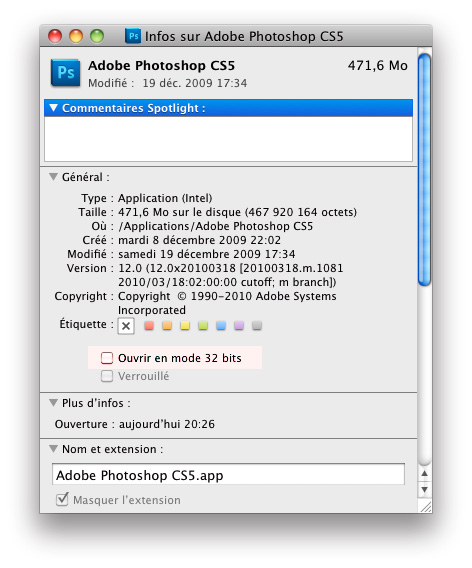Apply the yellow label color
Screen dimensions: 472x568
tap(185, 326)
